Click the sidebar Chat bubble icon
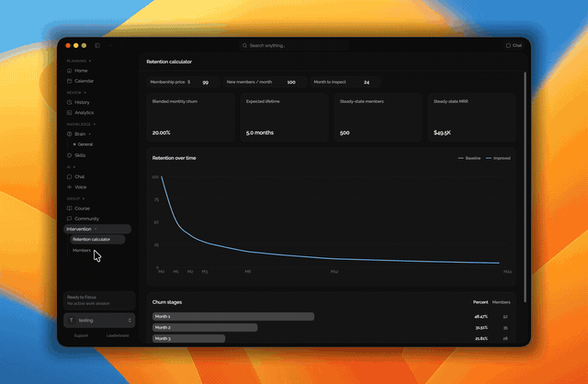 [70, 176]
